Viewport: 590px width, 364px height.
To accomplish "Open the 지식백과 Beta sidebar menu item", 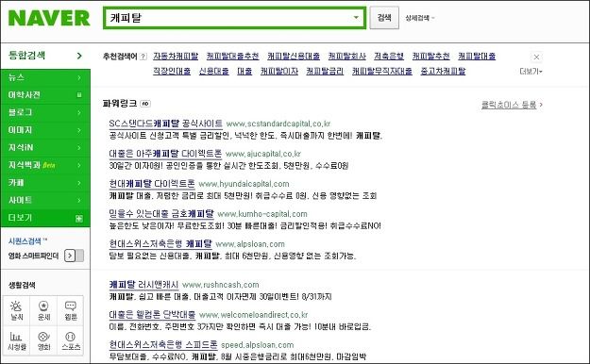I will (45, 165).
